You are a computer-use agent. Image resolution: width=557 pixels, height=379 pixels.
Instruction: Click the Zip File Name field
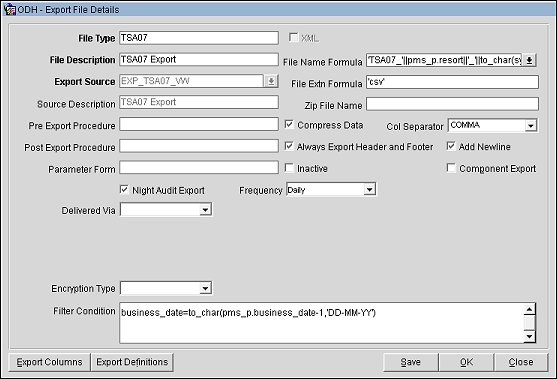click(x=452, y=104)
